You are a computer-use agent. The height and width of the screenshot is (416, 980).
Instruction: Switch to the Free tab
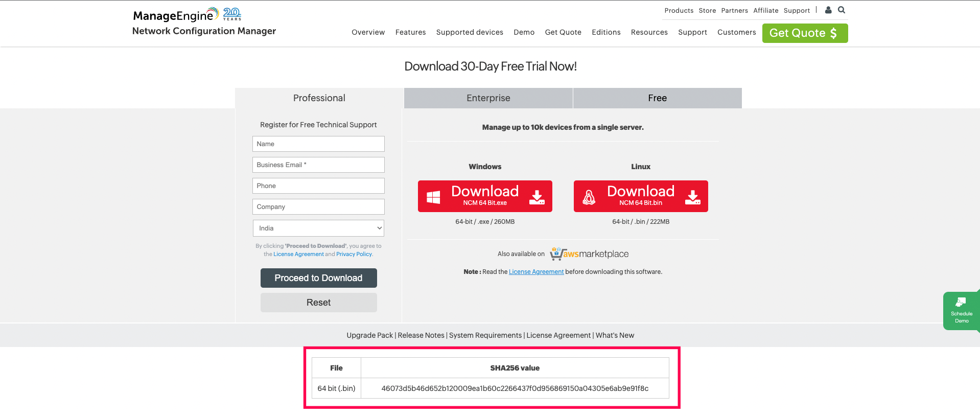point(658,98)
